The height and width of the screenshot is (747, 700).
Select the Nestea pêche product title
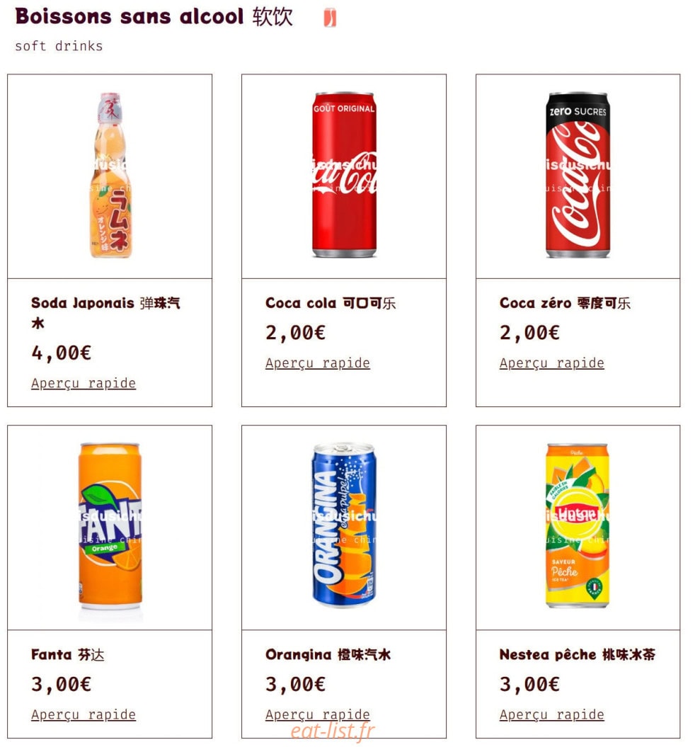[577, 654]
